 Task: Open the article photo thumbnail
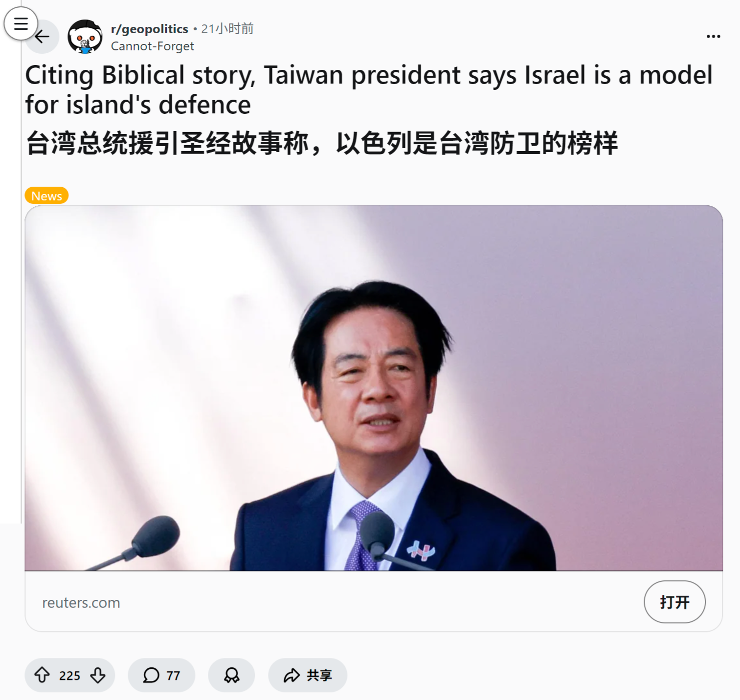tap(374, 388)
